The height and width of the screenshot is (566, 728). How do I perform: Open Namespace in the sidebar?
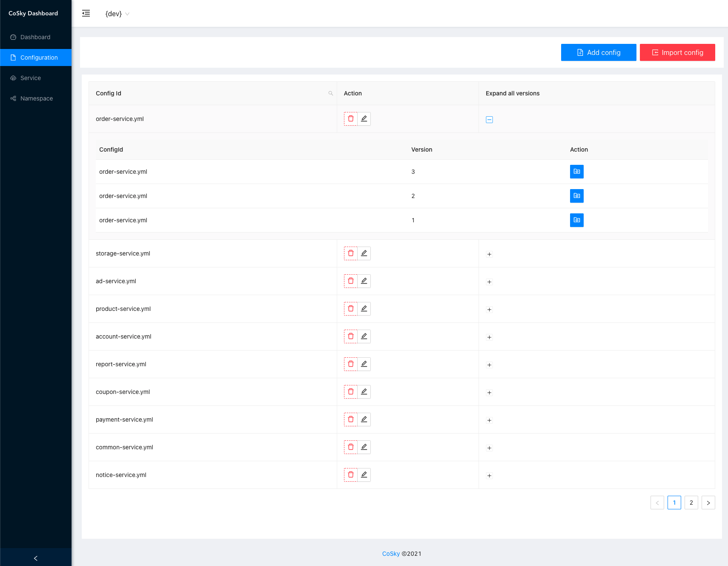36,98
